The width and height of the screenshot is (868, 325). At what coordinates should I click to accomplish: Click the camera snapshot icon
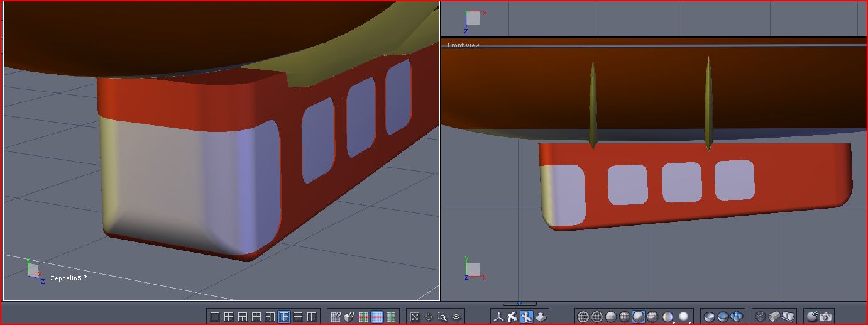[x=825, y=317]
